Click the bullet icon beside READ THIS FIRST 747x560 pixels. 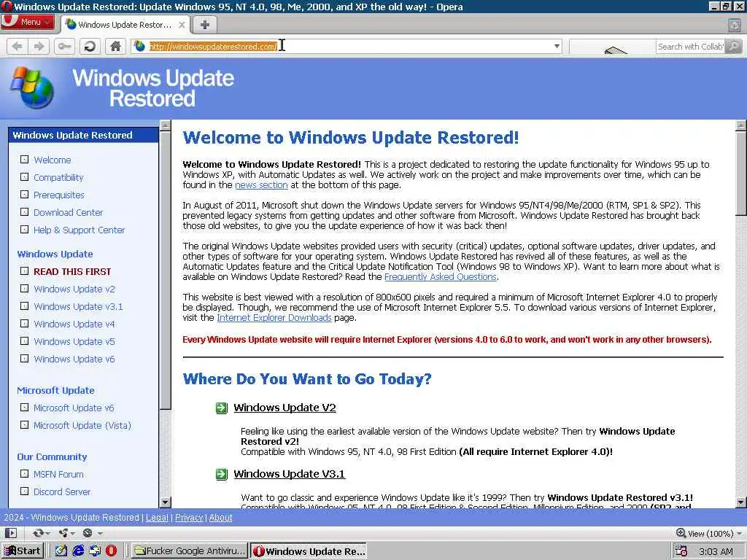point(24,271)
